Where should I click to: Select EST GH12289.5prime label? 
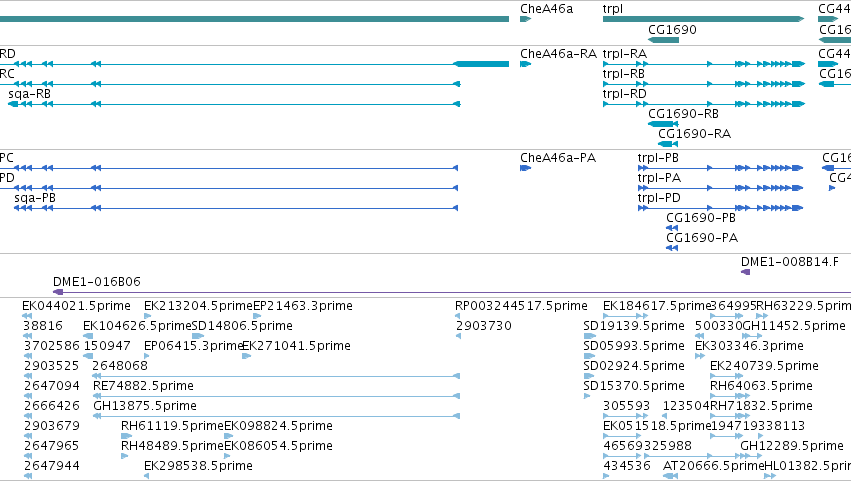tap(792, 446)
